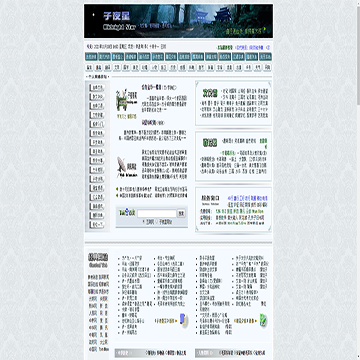Screen dimensions: 360x360
Task: Click the topmost button in the left sidebar list
Action: (97, 88)
